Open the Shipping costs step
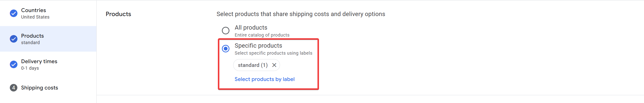Image resolution: width=644 pixels, height=103 pixels. 39,88
